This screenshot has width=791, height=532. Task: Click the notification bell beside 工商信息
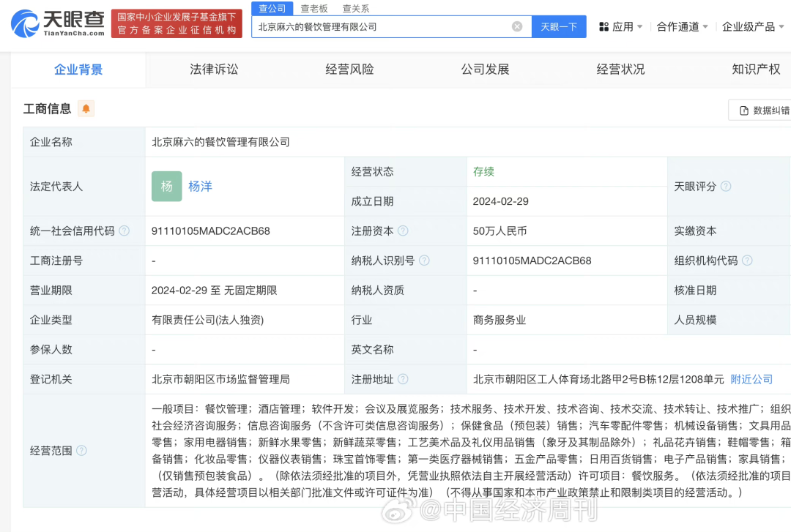[x=86, y=109]
